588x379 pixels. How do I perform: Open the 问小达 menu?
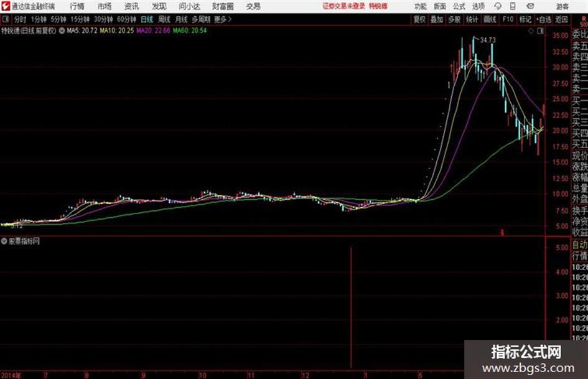click(x=189, y=6)
